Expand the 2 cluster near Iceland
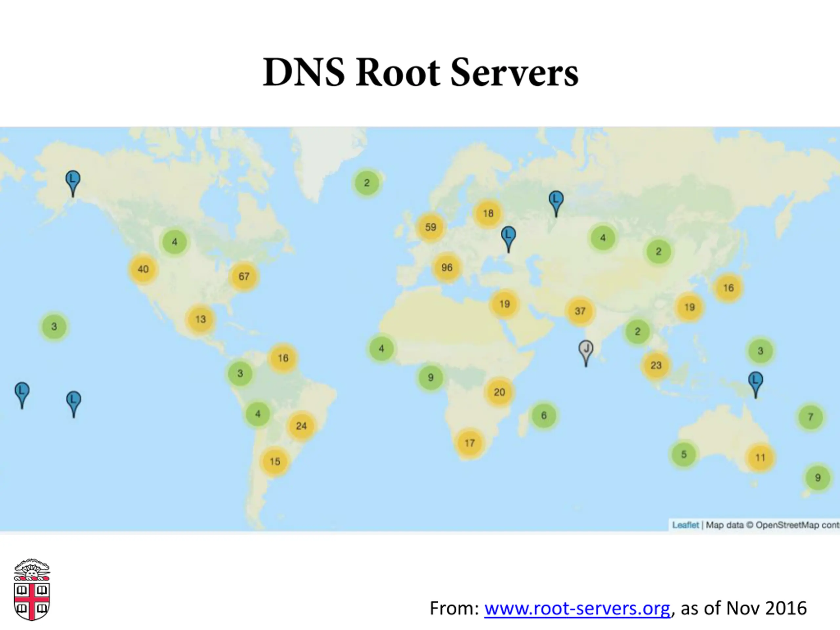 pyautogui.click(x=367, y=183)
